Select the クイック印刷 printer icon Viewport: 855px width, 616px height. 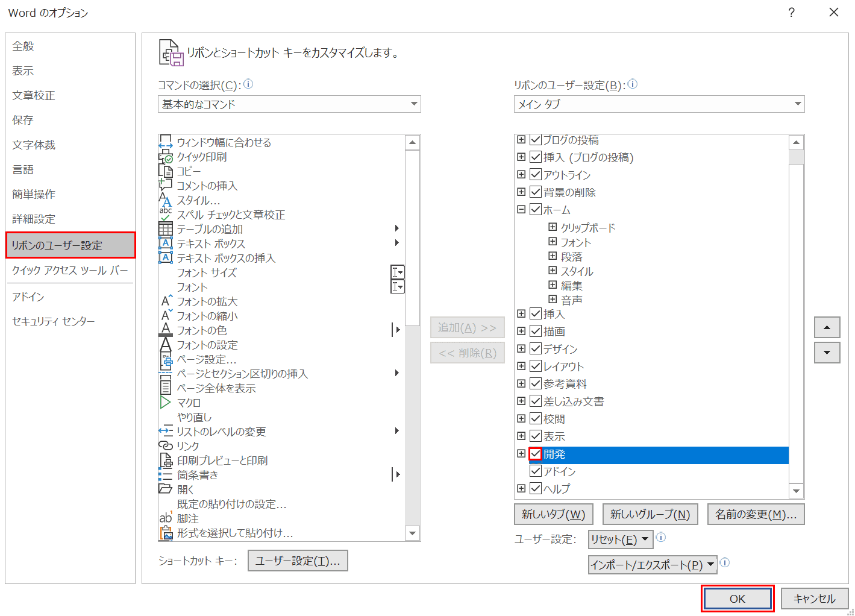click(166, 157)
